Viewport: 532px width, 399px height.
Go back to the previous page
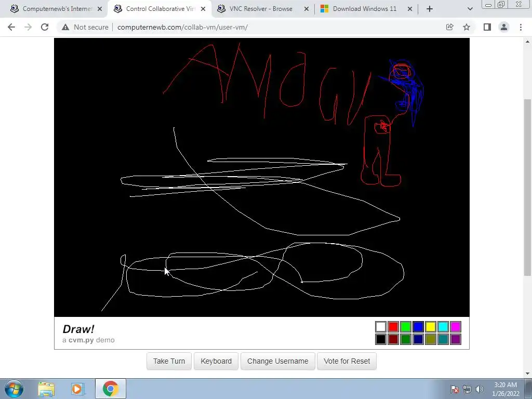pos(11,27)
